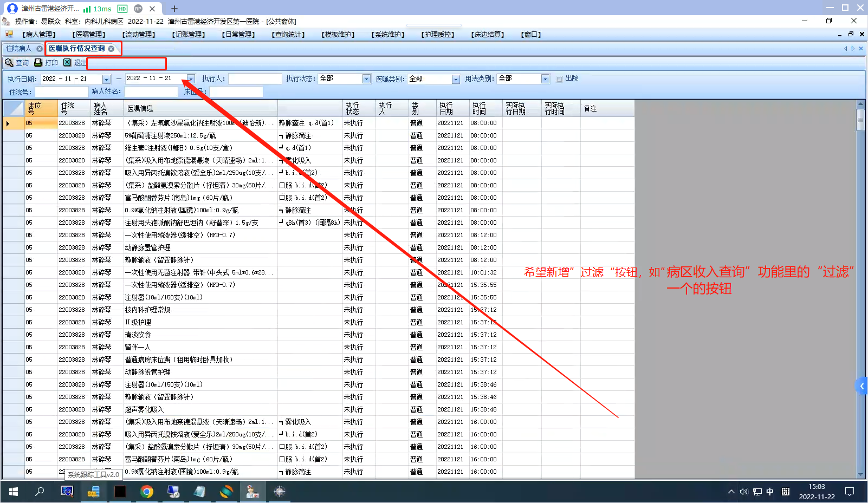Click the 病人姓名 input field
Viewport: 868px width, 503px height.
[x=151, y=92]
